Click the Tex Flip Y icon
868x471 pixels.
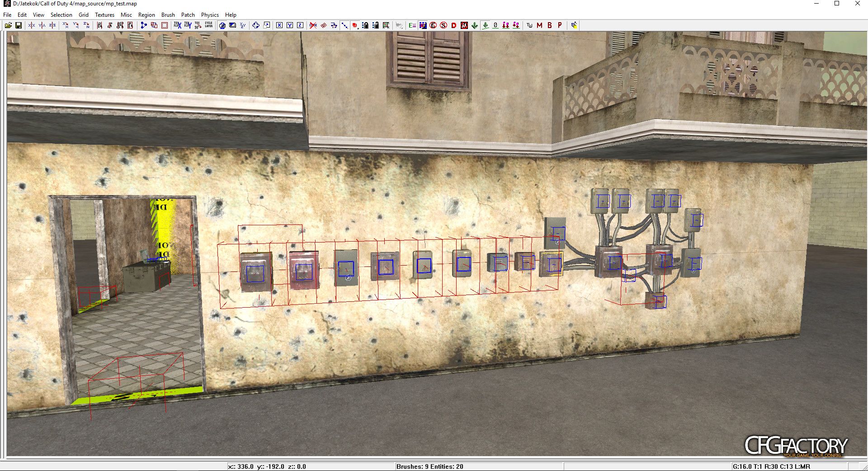point(188,25)
